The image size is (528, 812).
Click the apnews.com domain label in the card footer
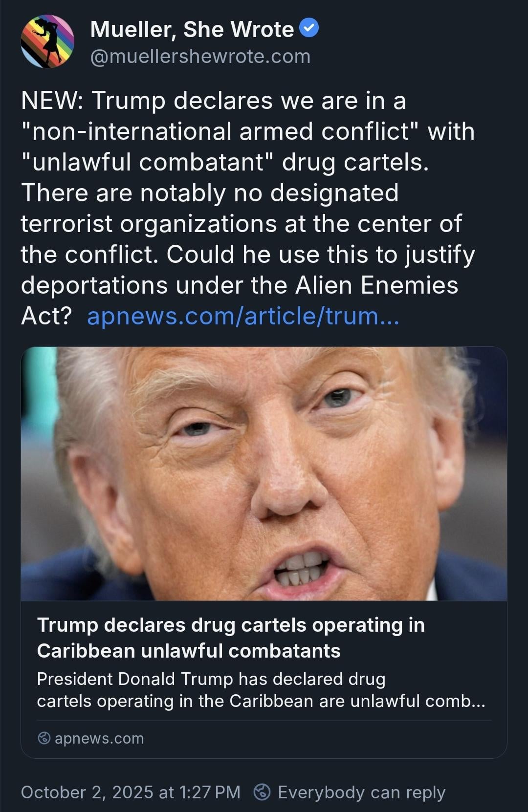(99, 738)
